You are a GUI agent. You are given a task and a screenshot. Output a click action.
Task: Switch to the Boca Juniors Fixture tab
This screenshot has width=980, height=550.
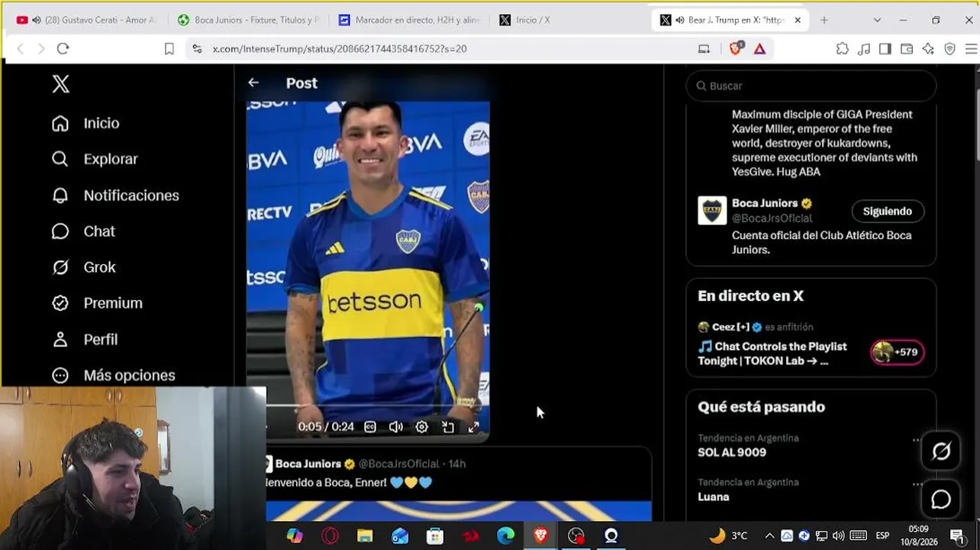point(248,20)
